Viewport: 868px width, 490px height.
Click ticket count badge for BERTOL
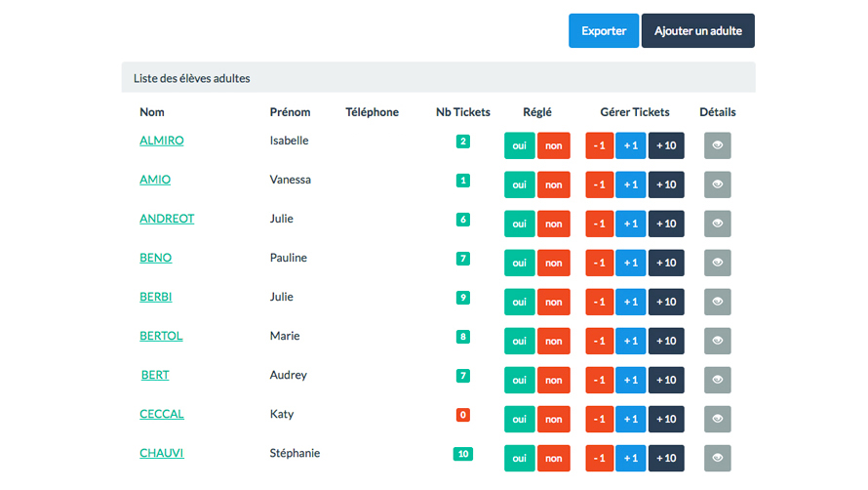(463, 337)
